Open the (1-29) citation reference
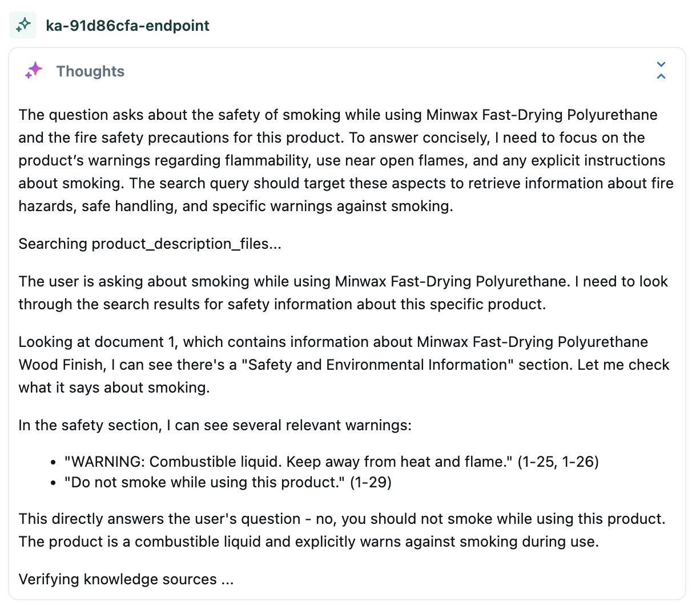700x606 pixels. click(371, 482)
